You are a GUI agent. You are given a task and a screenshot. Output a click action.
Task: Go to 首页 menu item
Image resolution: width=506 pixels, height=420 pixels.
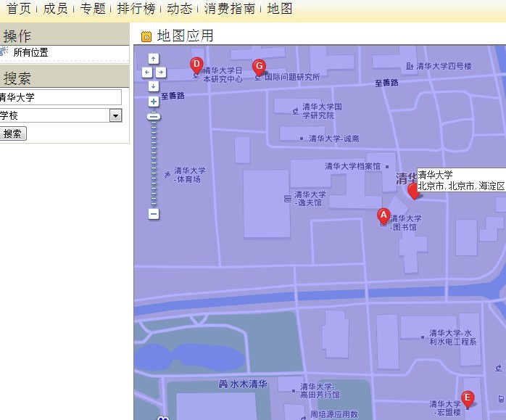(19, 9)
